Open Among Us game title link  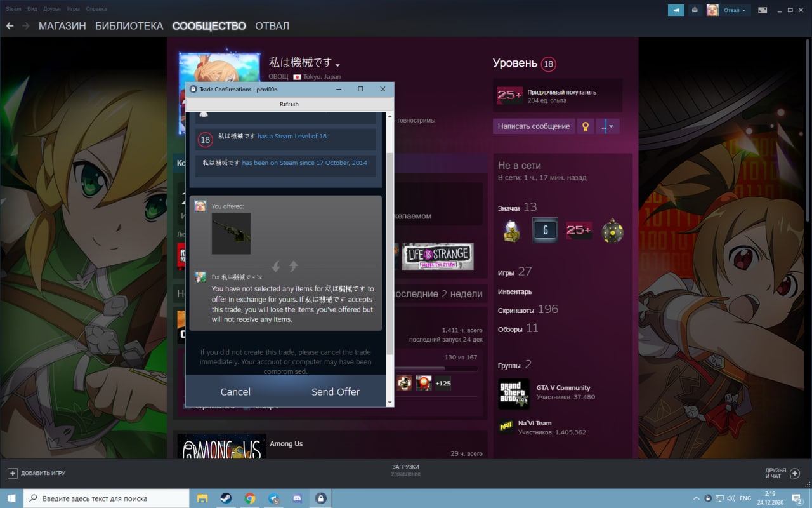click(x=286, y=444)
